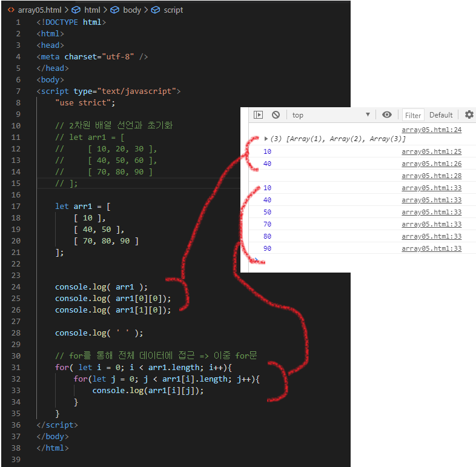
Task: Click the console output value 80
Action: [x=267, y=237]
